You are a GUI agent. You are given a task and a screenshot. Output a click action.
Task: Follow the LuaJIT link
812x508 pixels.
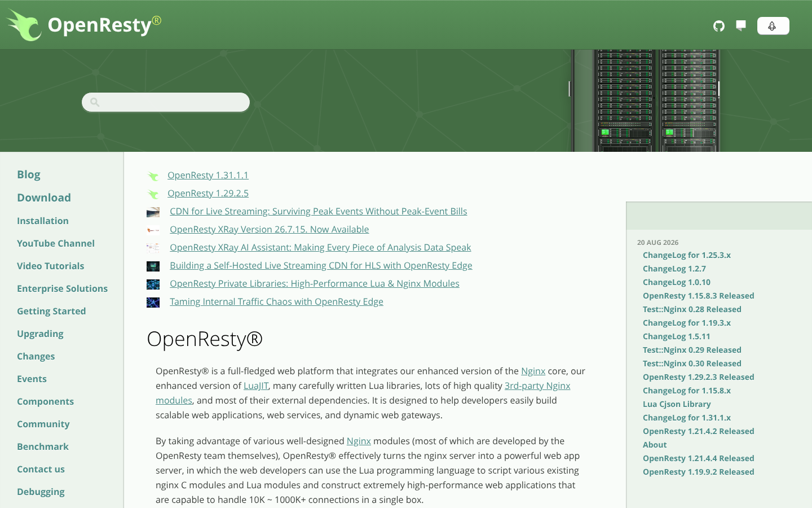pyautogui.click(x=256, y=386)
